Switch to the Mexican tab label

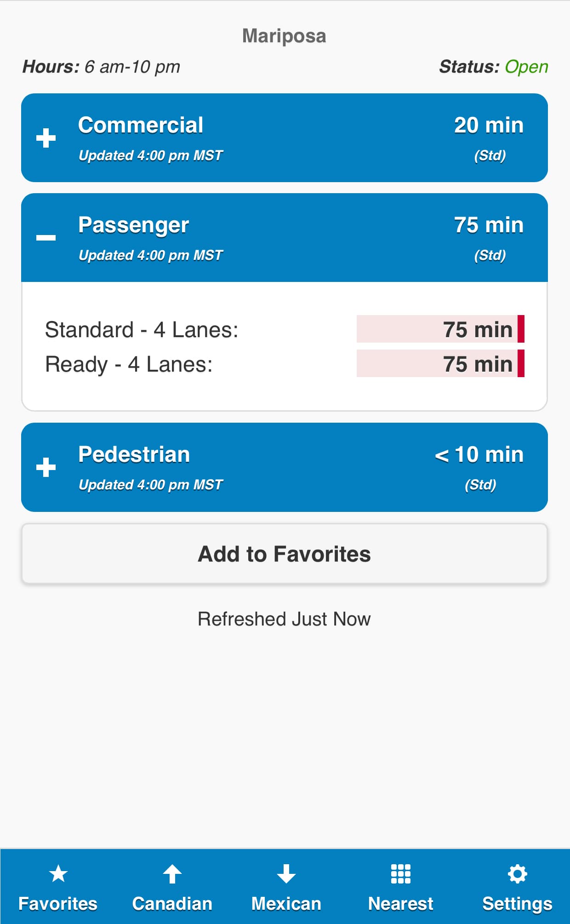[286, 904]
